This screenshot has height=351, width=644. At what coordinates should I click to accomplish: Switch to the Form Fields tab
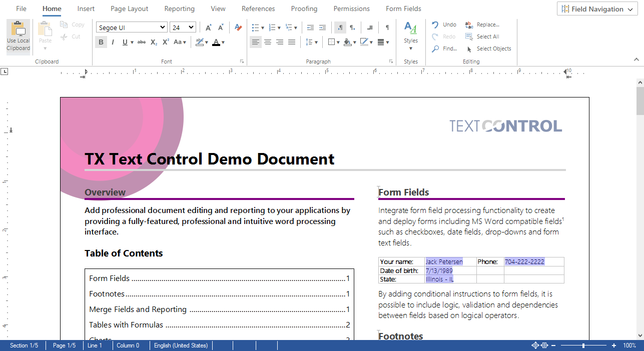403,8
